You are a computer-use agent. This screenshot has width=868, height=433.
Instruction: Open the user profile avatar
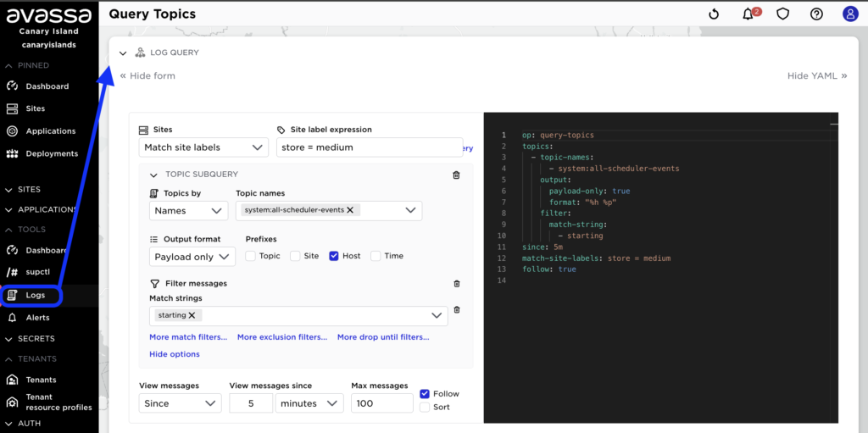pos(850,14)
